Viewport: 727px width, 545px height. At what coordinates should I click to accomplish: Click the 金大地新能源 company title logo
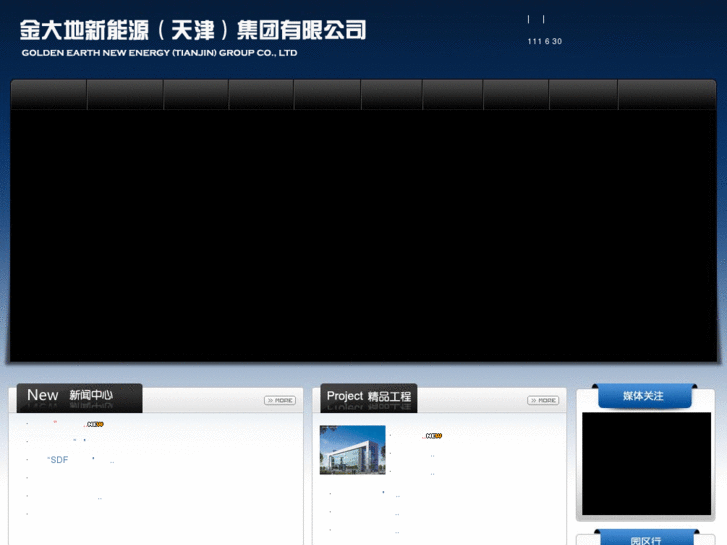coord(193,30)
